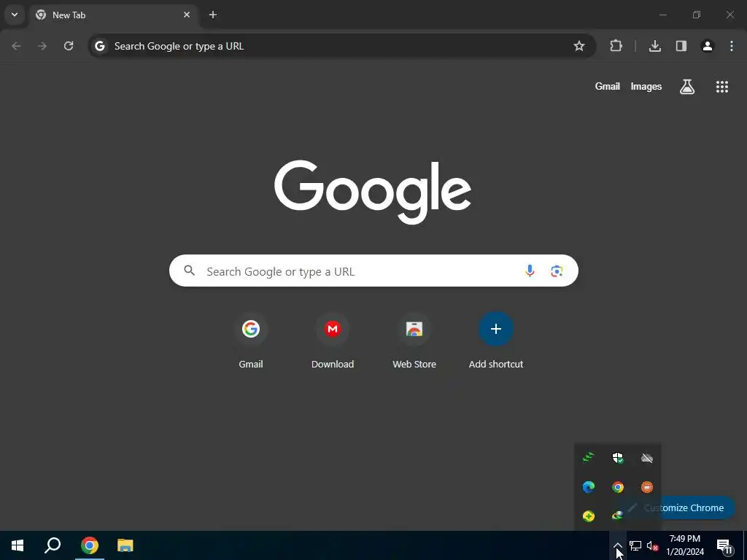Open the Images link
747x560 pixels.
(x=646, y=86)
